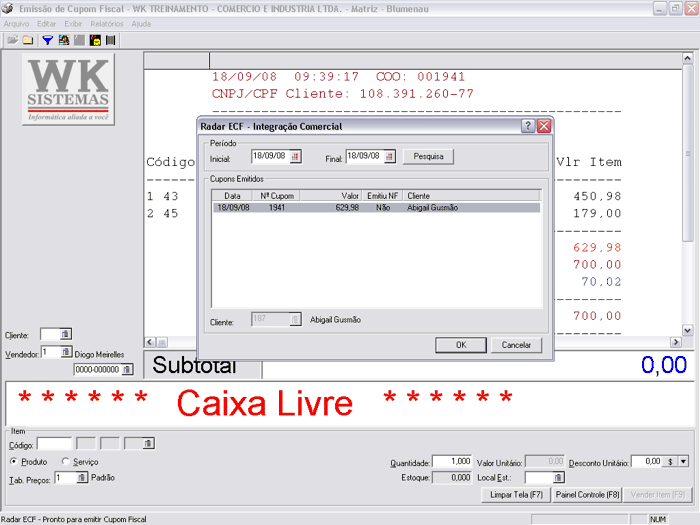Open the calendar picker for Final date

[389, 157]
